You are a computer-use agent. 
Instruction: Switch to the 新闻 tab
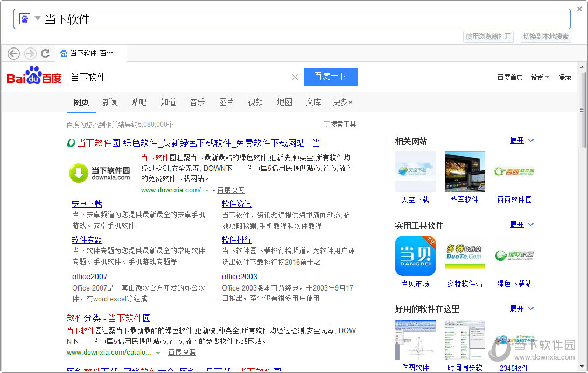(x=110, y=102)
